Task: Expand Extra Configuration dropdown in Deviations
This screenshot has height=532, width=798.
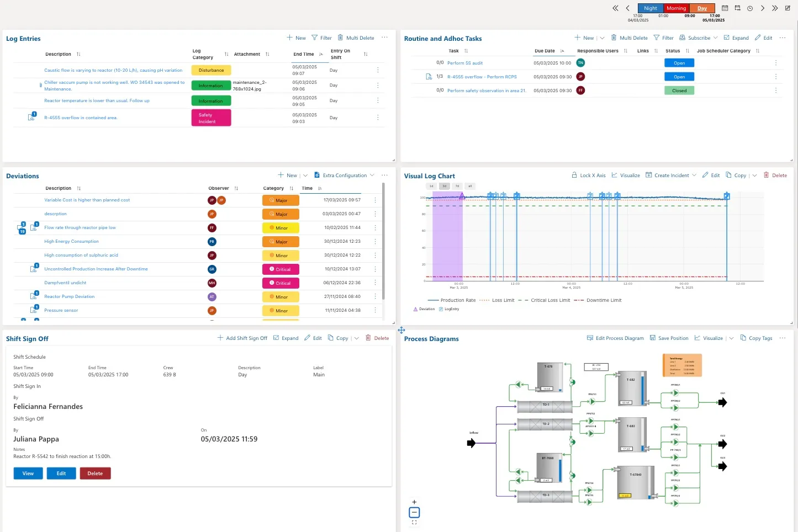Action: [372, 175]
